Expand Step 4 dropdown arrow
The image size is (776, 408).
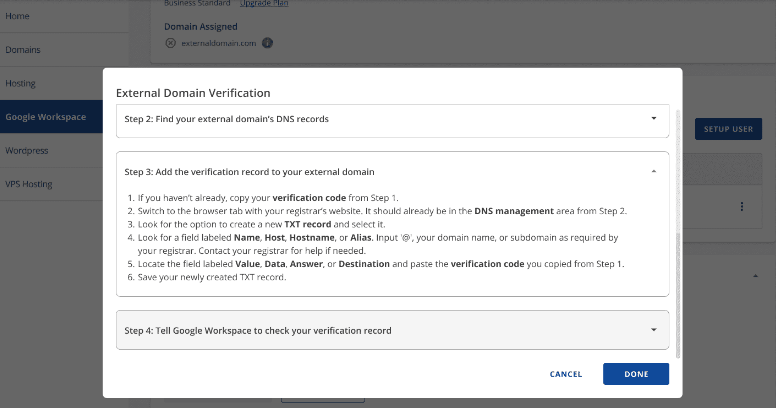(653, 330)
